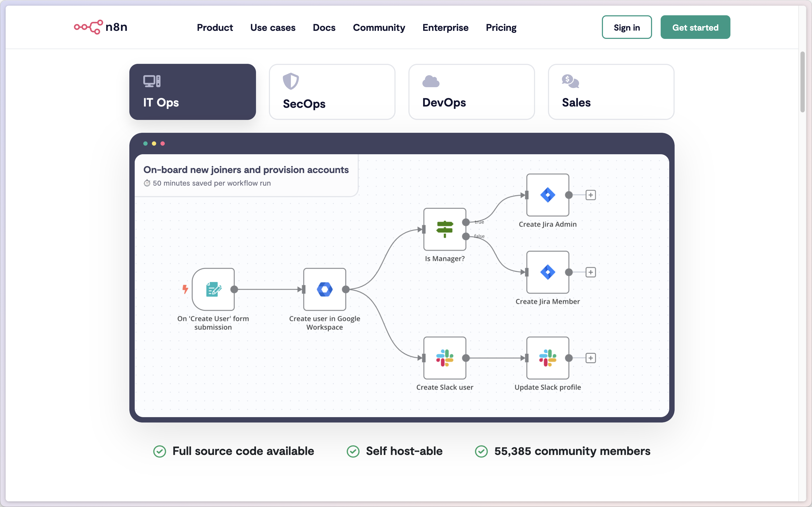Switch to the DevOps tab
The width and height of the screenshot is (812, 507).
pos(471,92)
